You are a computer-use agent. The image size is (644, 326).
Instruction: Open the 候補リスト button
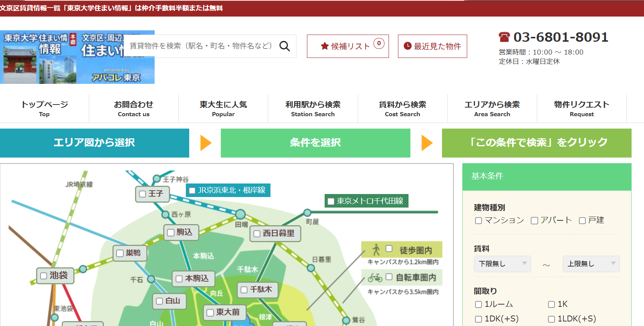coord(348,46)
